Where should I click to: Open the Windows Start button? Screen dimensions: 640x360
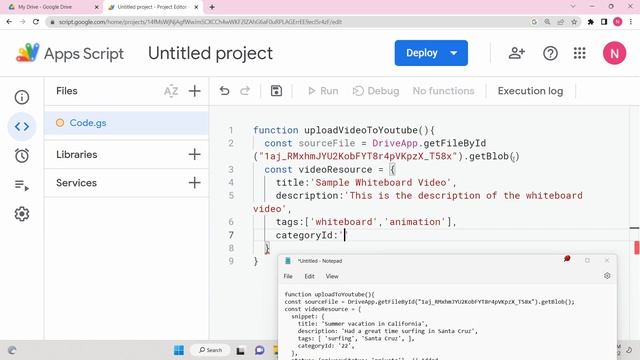tap(179, 350)
